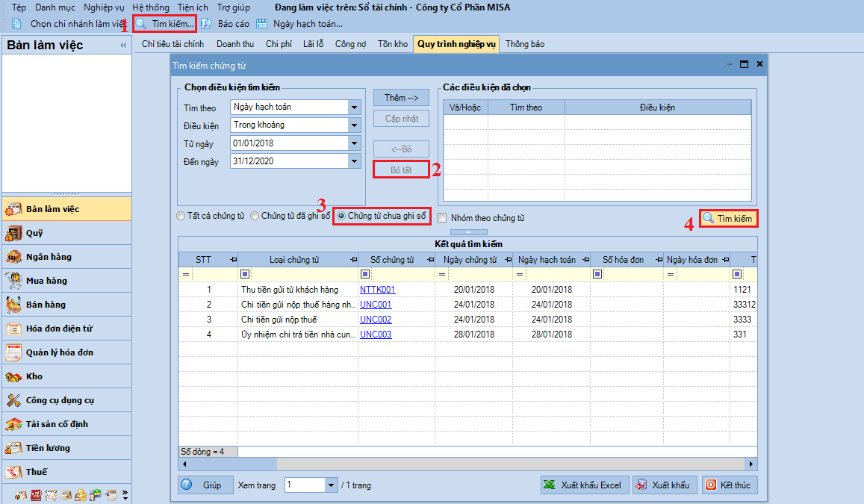Open the Danh mục menu
Viewport: 864px width, 504px height.
[x=55, y=7]
